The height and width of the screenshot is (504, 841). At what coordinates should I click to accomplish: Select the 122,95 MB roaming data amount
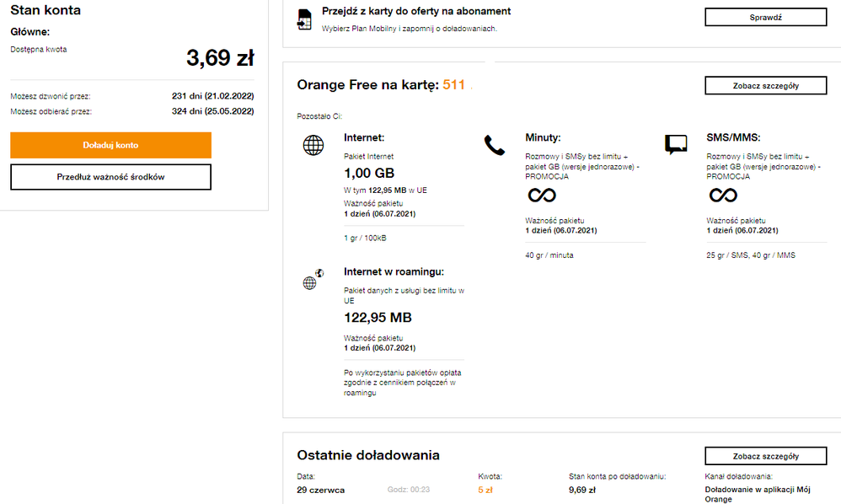point(378,318)
